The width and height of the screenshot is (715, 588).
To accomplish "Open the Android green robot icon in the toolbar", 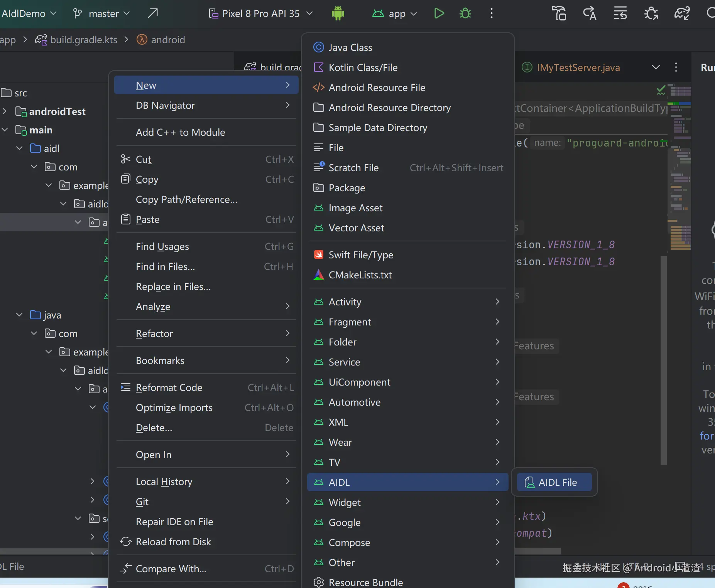I will 338,13.
